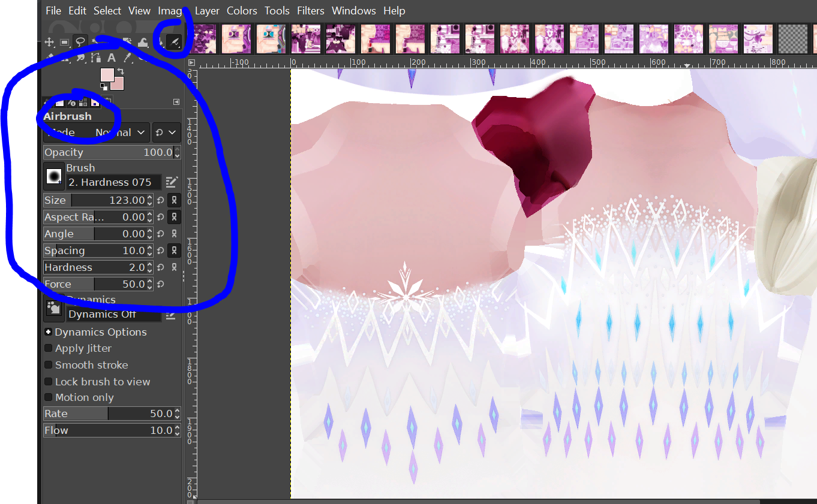817x504 pixels.
Task: Reset Aspect Ratio to default
Action: pos(161,217)
